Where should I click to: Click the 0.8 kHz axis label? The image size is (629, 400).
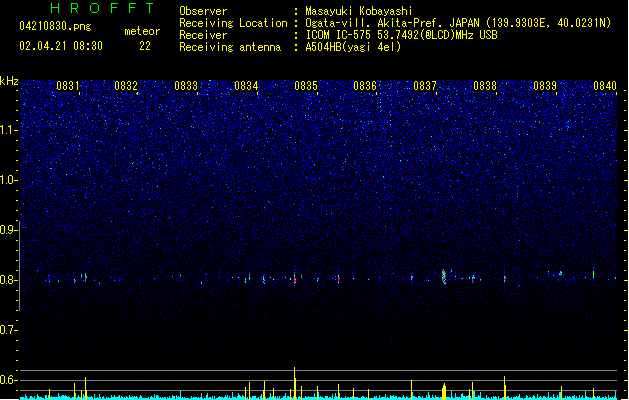(8, 280)
